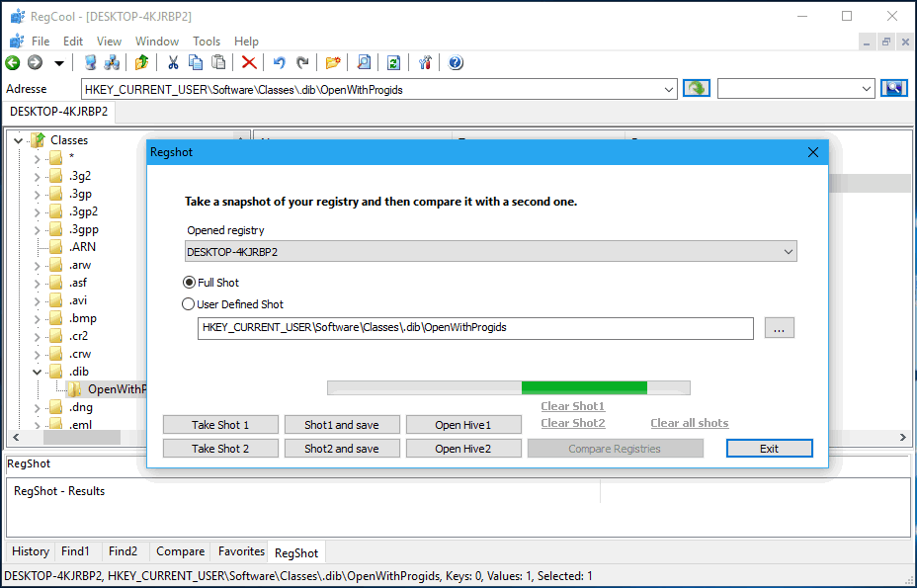Click the Classes folder icon in the tree
Screen dimensions: 917x588
[x=38, y=139]
